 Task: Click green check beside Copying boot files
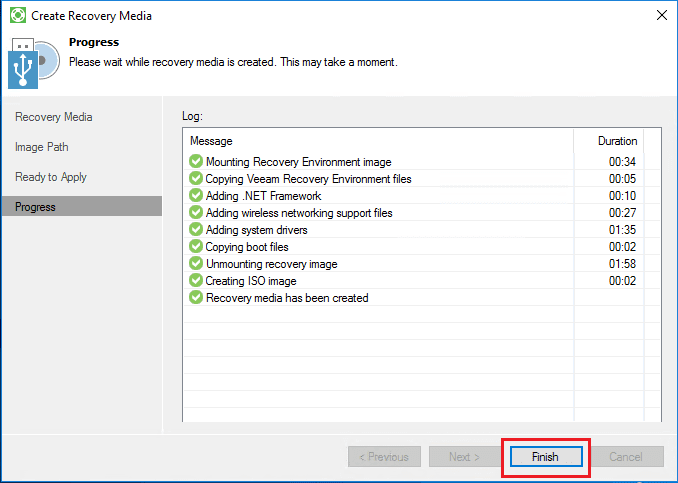(x=196, y=246)
